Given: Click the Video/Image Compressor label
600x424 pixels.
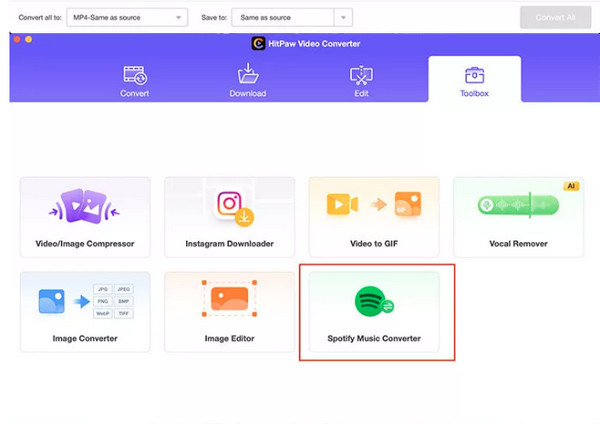Looking at the screenshot, I should tap(85, 244).
